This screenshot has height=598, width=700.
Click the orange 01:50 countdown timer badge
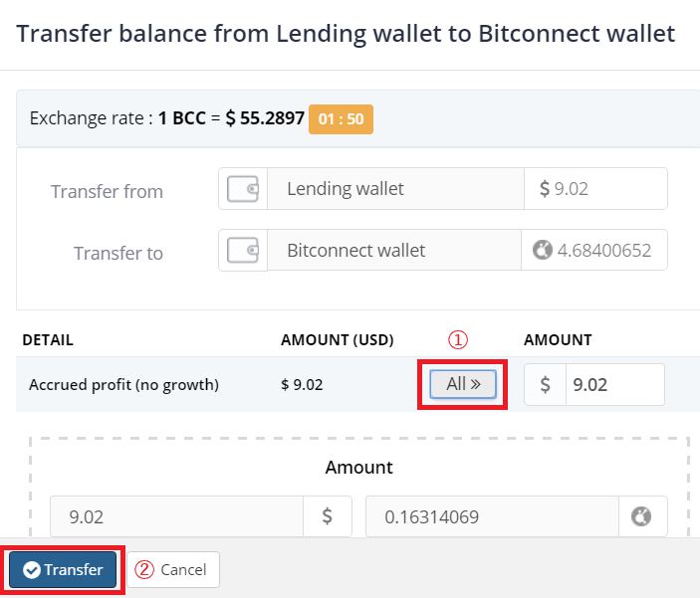coord(341,119)
